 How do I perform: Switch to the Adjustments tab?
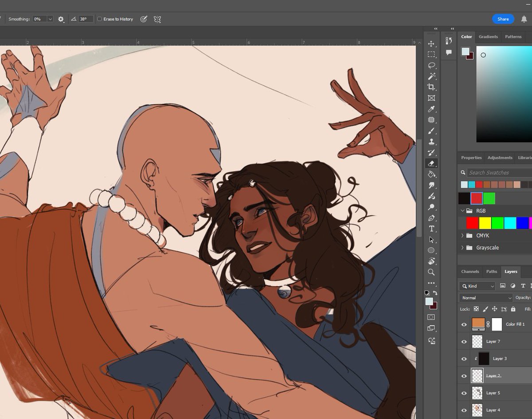[x=500, y=158]
